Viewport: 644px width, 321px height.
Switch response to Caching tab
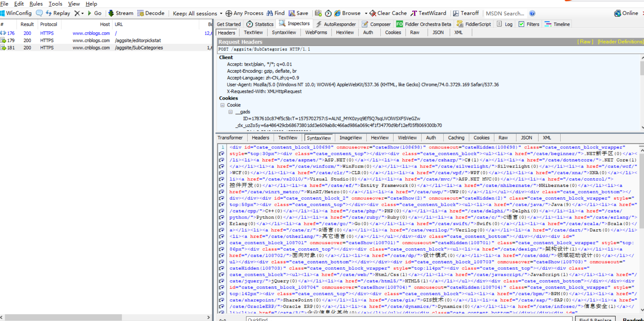[456, 138]
